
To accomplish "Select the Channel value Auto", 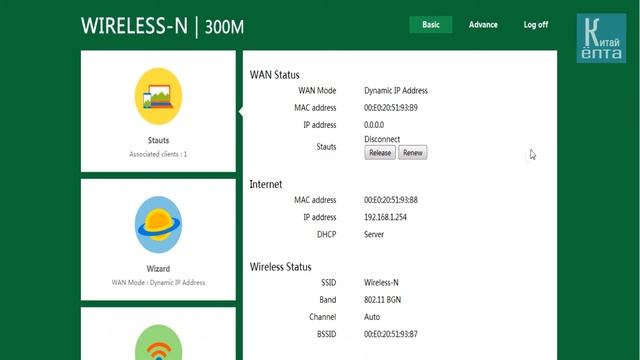I will [x=372, y=317].
